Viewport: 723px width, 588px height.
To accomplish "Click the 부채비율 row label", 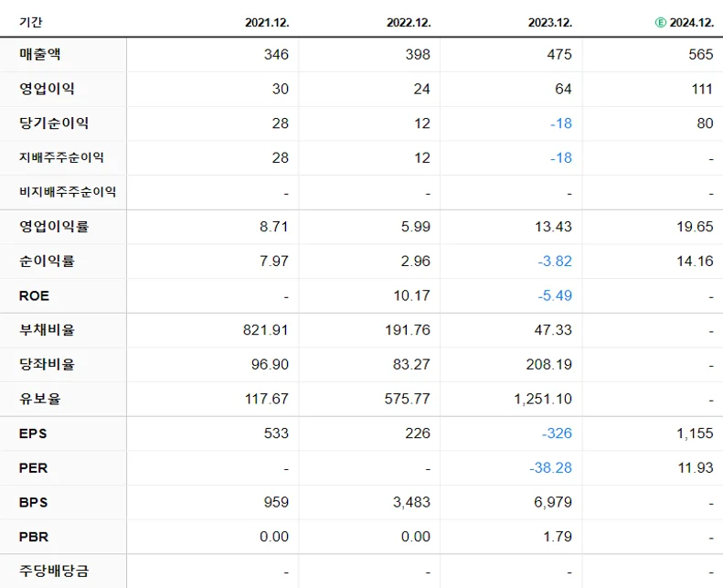I will [x=47, y=330].
